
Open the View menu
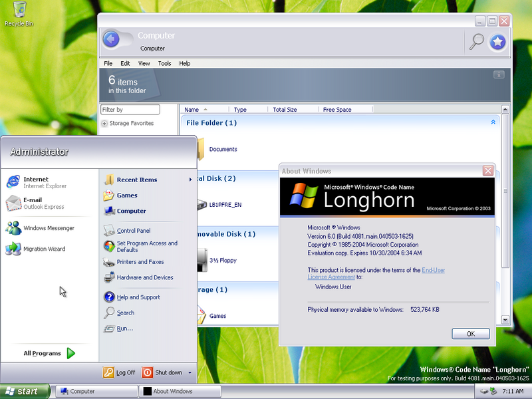144,63
